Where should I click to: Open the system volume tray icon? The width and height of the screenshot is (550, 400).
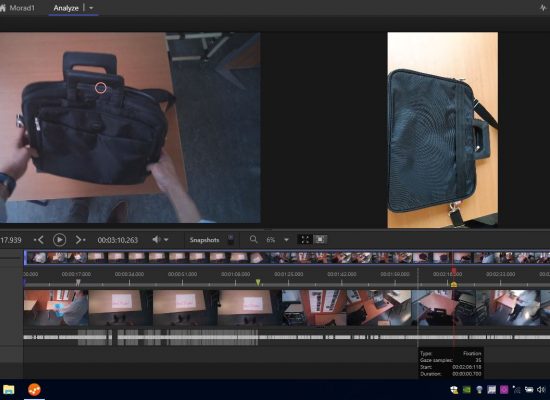click(x=541, y=390)
